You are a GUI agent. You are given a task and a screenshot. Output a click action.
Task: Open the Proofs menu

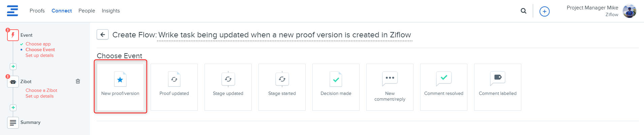coord(37,11)
